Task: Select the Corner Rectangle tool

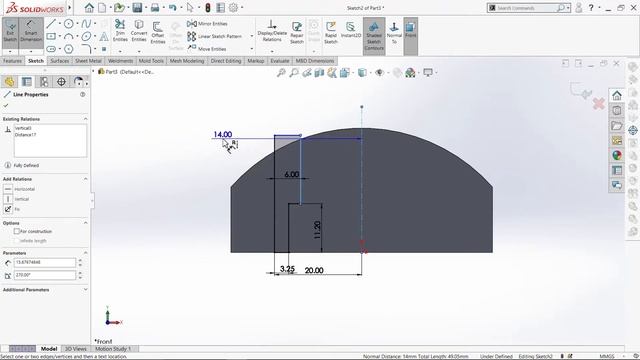Action: tap(51, 36)
